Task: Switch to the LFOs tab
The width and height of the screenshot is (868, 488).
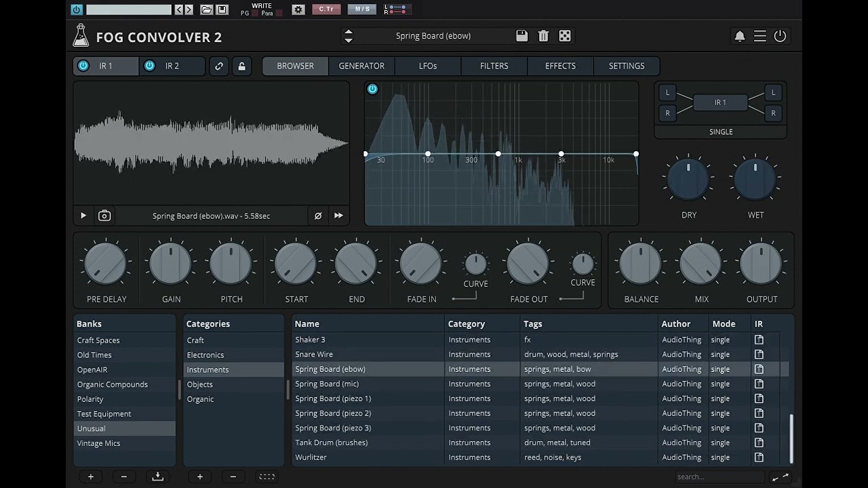Action: coord(428,66)
